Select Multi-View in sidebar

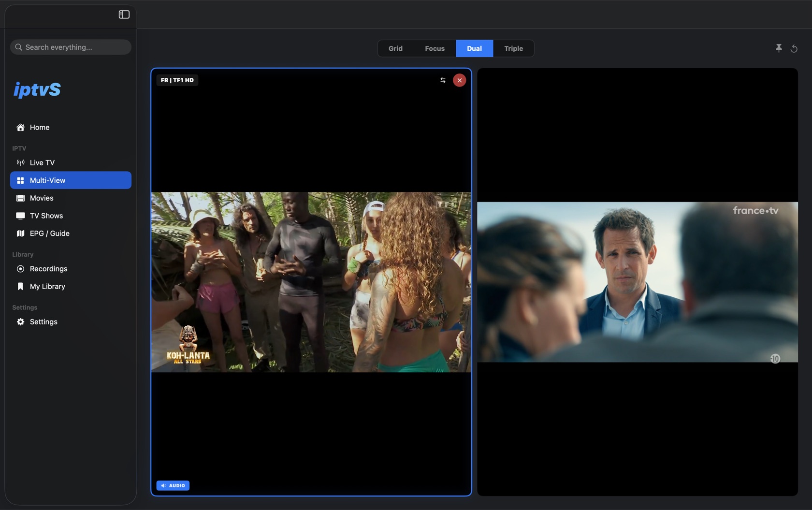point(71,180)
